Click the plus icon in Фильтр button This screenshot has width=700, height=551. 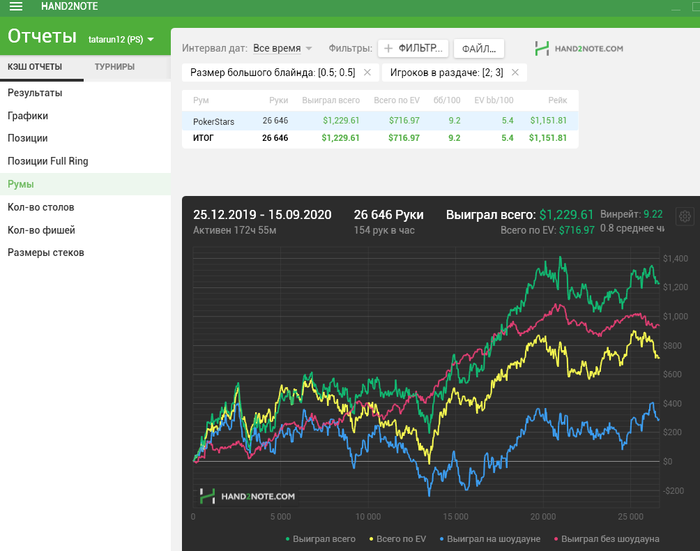pos(388,48)
